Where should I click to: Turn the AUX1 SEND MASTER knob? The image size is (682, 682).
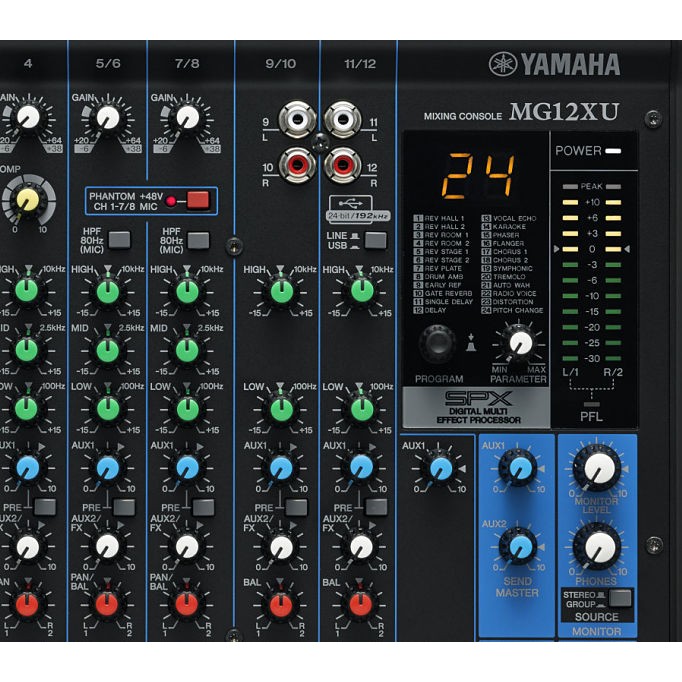pyautogui.click(x=519, y=468)
